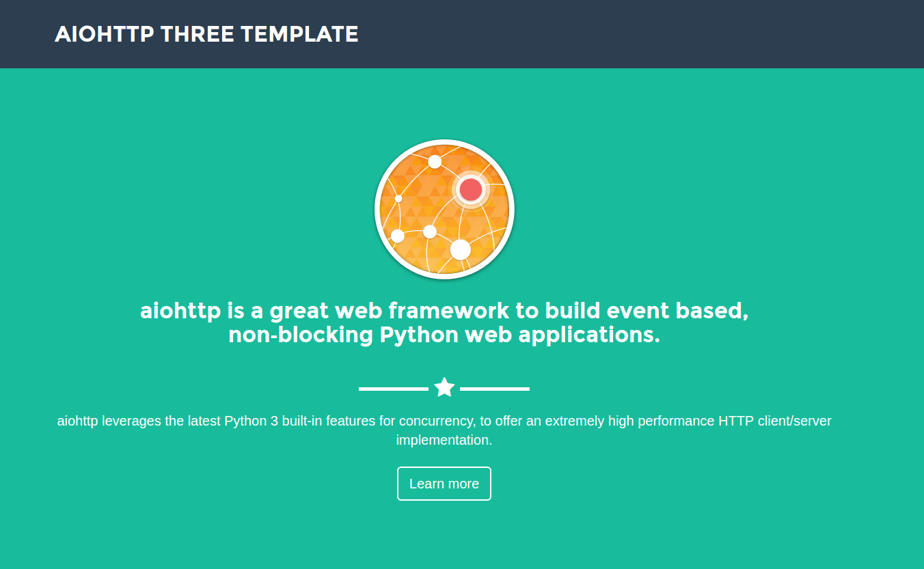Viewport: 924px width, 569px height.
Task: Select the headline about aiohttp web framework
Action: click(x=444, y=322)
